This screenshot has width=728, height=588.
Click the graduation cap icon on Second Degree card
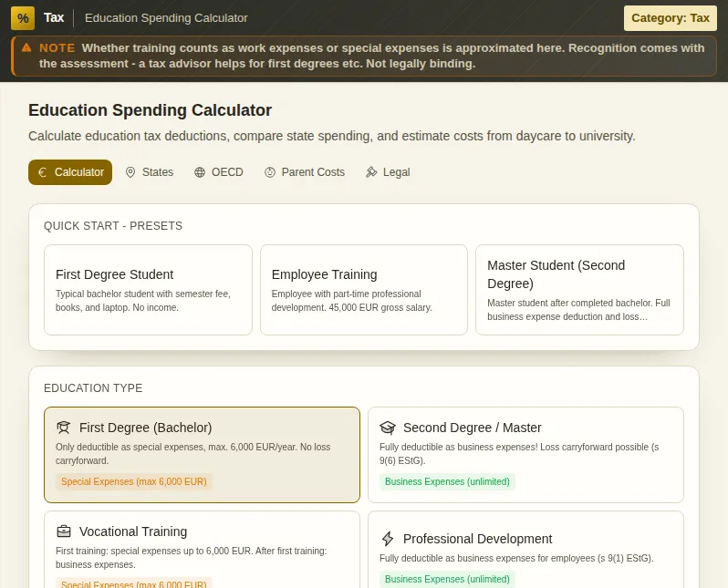(388, 428)
